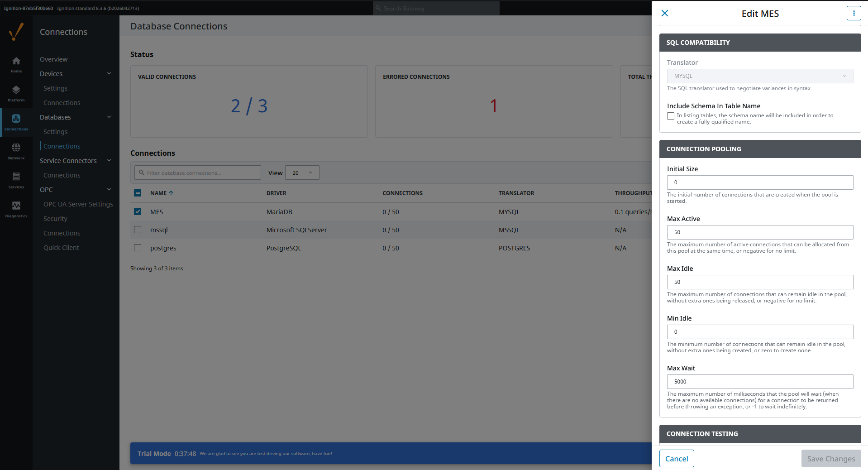Focus the Search Gateway field
Screen dimensions: 868x470
436,8
